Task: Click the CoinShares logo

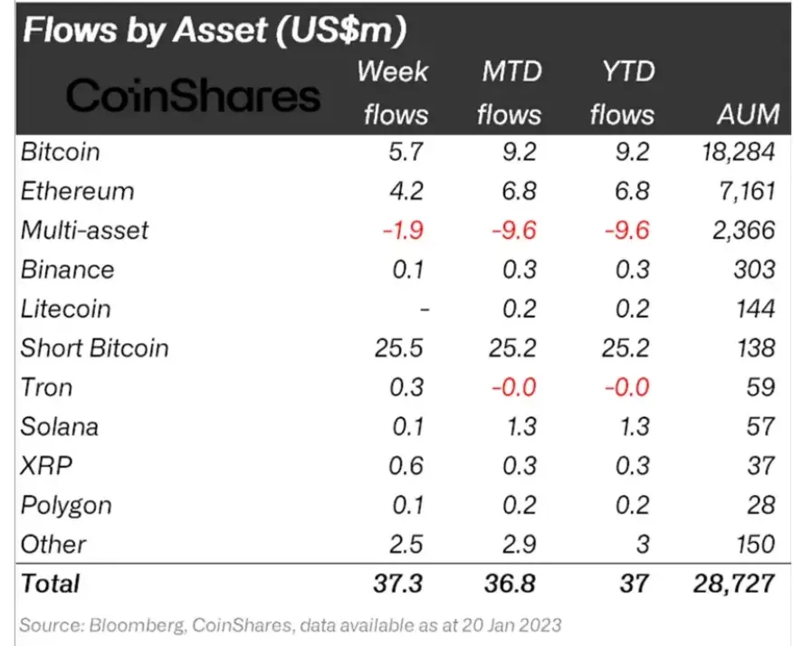Action: [193, 96]
